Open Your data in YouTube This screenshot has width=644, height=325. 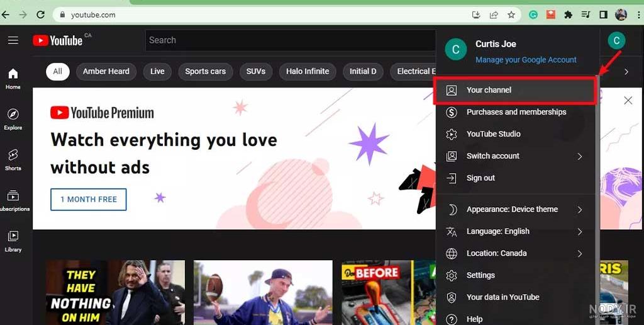coord(514,297)
